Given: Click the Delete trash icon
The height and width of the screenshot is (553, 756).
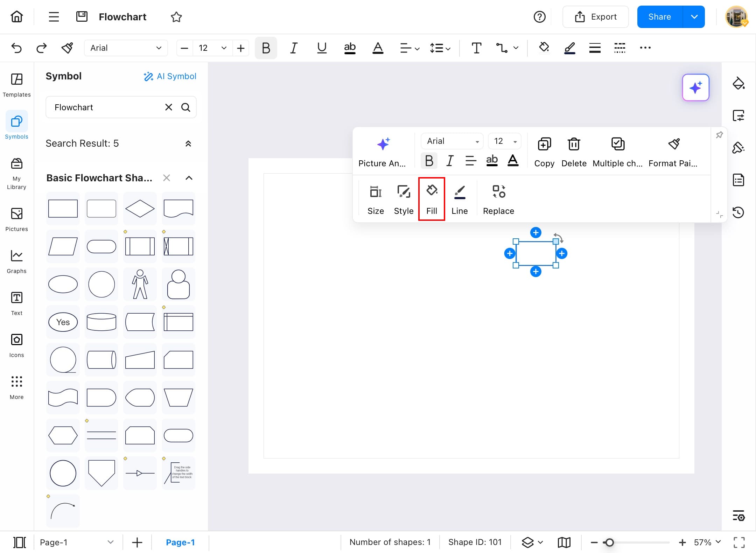Looking at the screenshot, I should (x=574, y=144).
